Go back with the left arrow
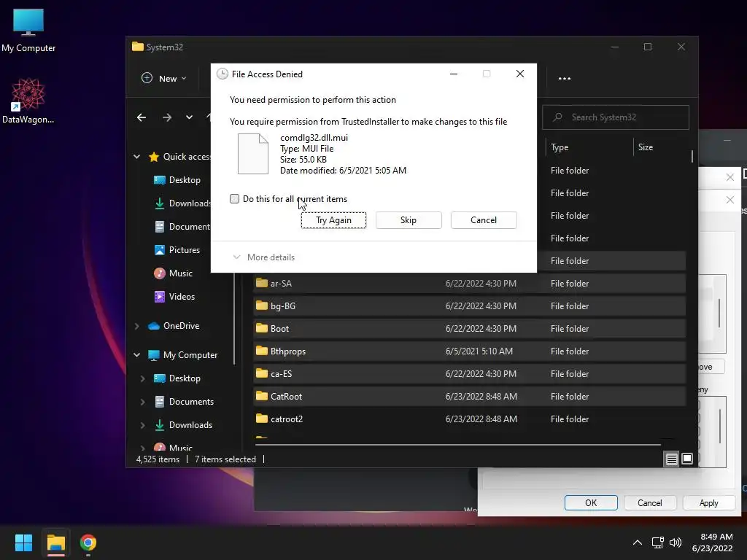Image resolution: width=747 pixels, height=560 pixels. pyautogui.click(x=142, y=117)
